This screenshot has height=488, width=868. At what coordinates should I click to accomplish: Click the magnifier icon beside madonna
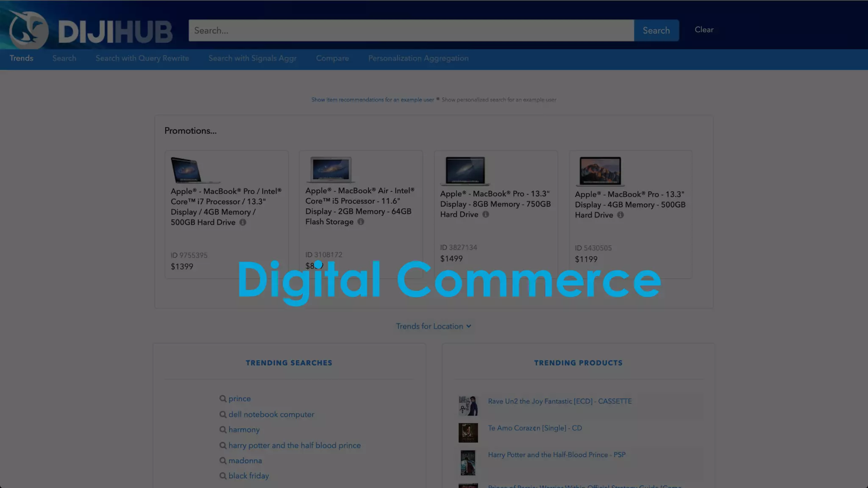223,460
